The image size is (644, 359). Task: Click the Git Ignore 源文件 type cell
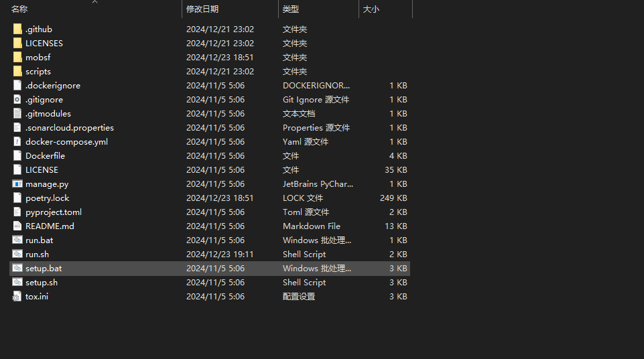tap(316, 99)
